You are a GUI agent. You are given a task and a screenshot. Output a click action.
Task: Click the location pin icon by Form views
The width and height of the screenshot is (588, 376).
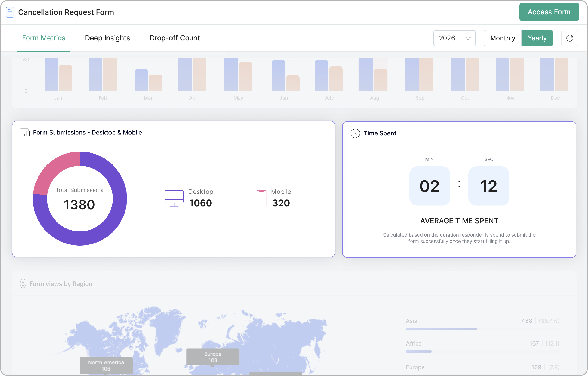23,283
